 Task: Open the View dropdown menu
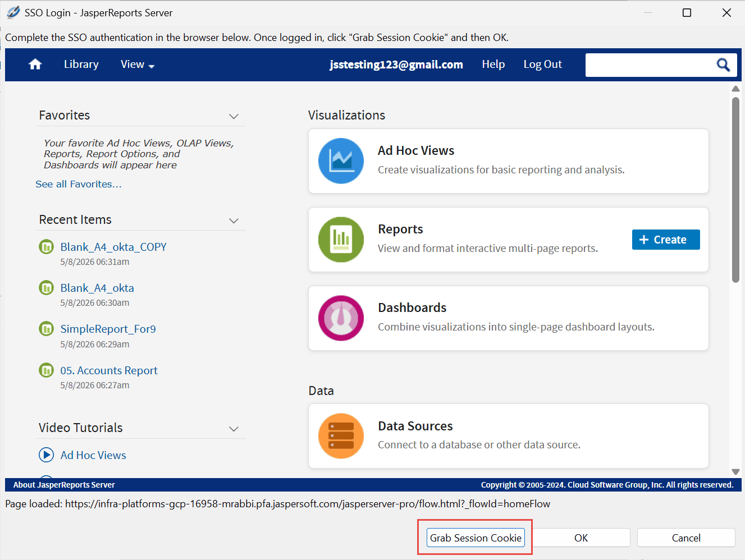[x=138, y=65]
